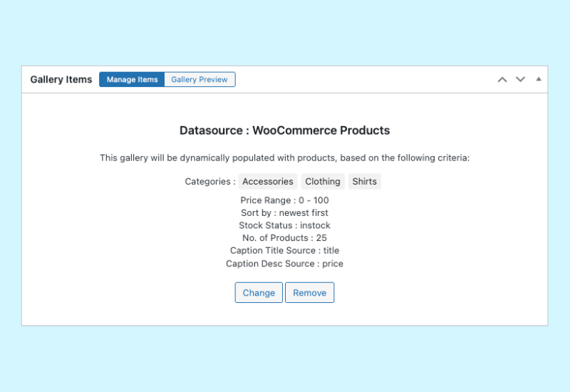
Task: Select the Accessories category tag
Action: 268,182
